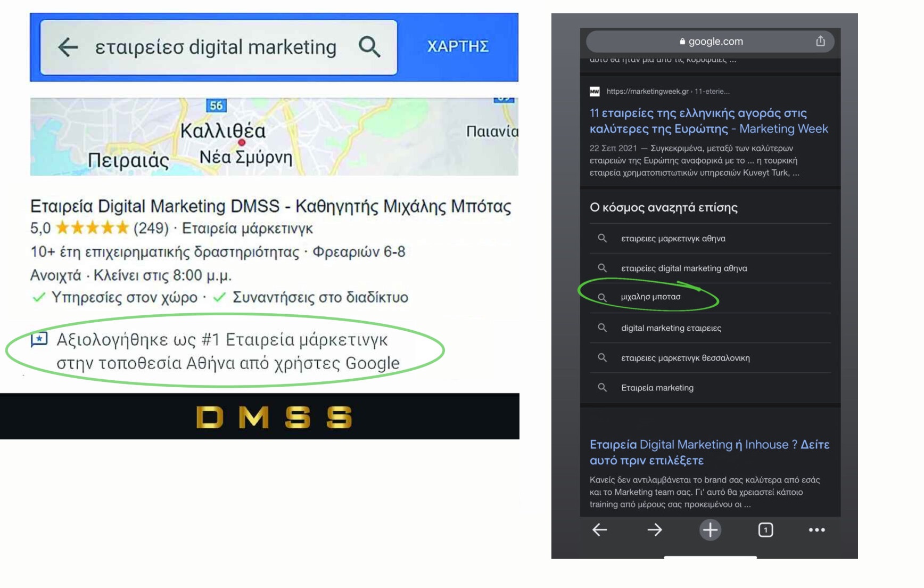Click the DMSS gold logo banner
This screenshot has height=588, width=924.
[x=260, y=416]
